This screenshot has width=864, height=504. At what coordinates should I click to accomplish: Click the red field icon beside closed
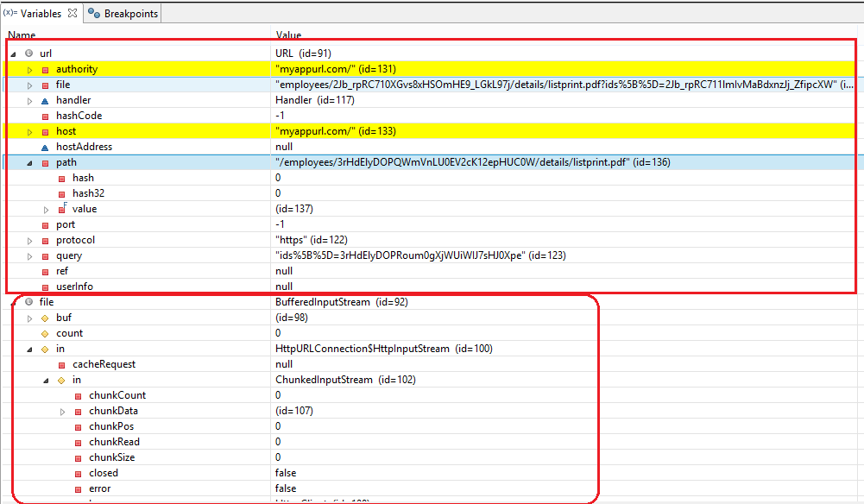79,472
